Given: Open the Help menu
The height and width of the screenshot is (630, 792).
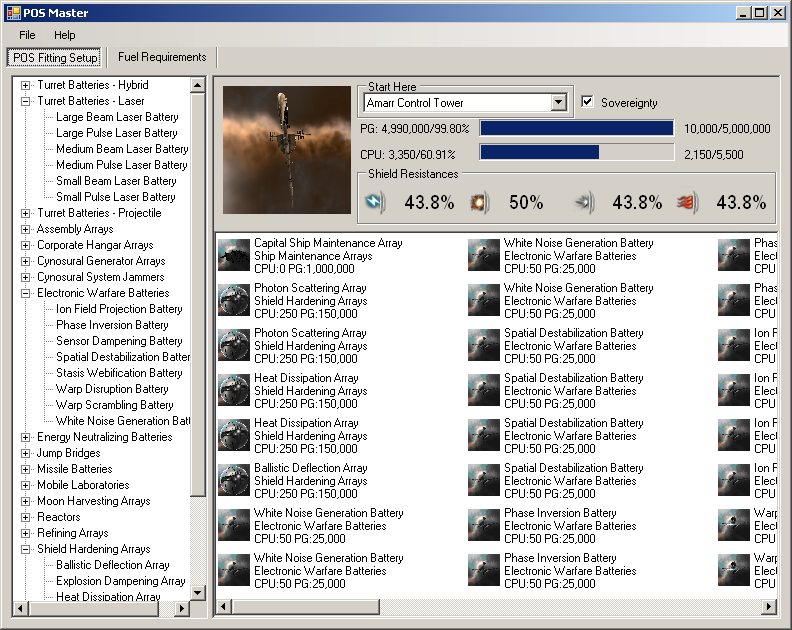Looking at the screenshot, I should coord(65,35).
